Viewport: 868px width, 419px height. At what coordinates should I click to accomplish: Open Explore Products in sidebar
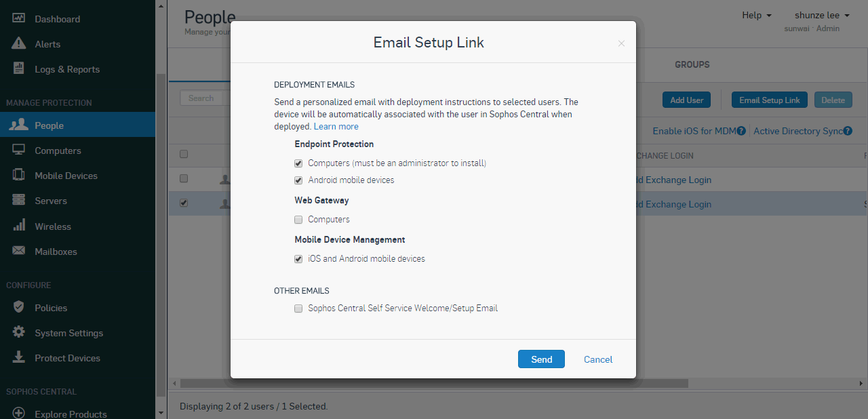point(71,414)
